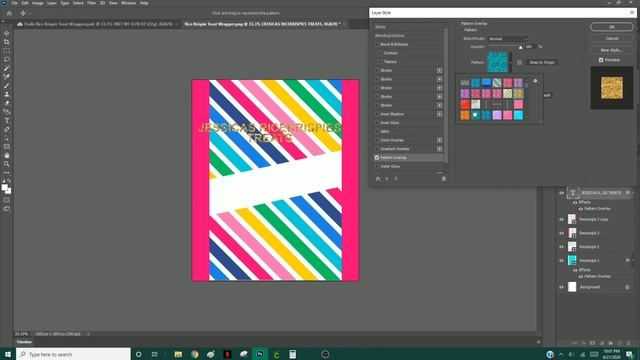Toggle the Preview checkbox
Screen dimensions: 640x360
[x=601, y=60]
